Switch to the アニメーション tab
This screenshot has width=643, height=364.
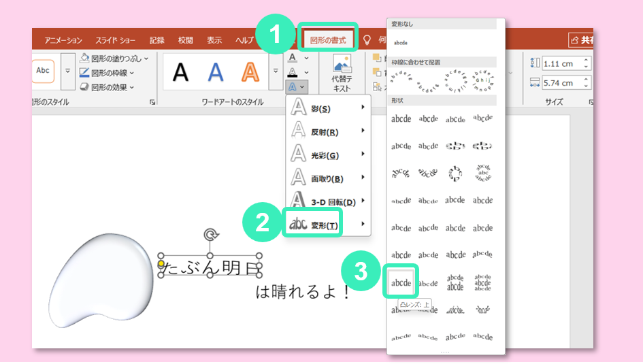click(x=63, y=40)
